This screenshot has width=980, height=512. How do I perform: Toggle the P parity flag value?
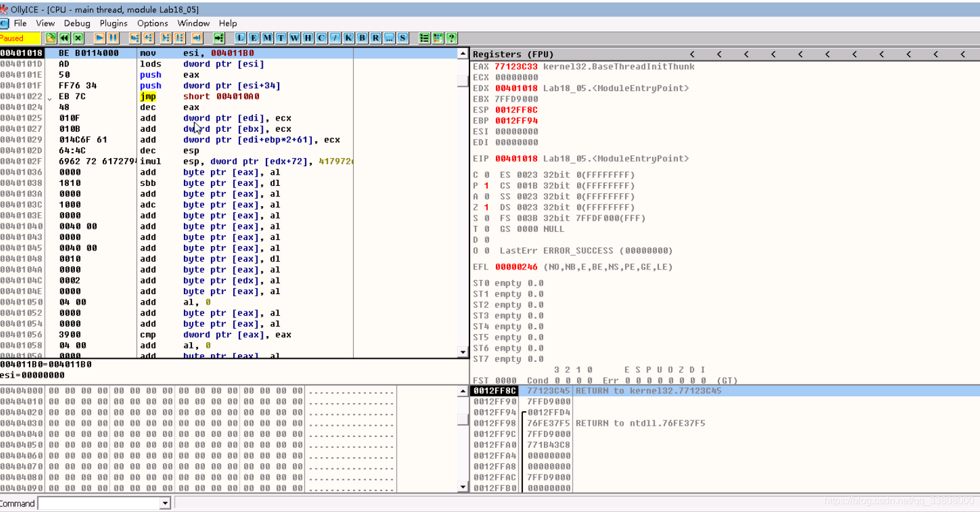(x=487, y=186)
